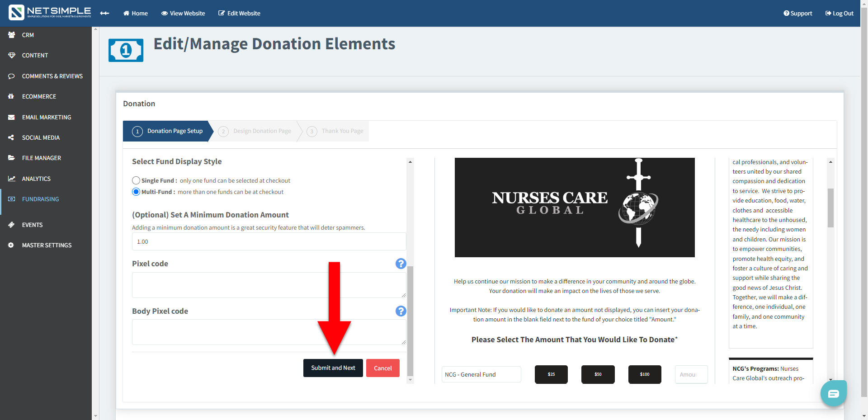The height and width of the screenshot is (420, 868).
Task: Open View Website link
Action: click(183, 13)
